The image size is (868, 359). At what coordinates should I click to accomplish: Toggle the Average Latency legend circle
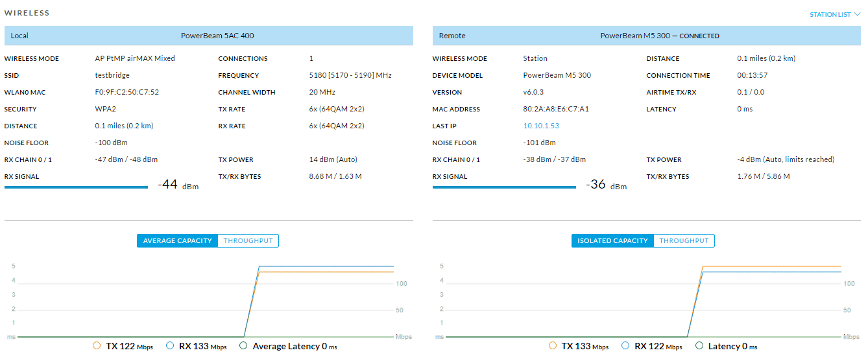pos(243,346)
